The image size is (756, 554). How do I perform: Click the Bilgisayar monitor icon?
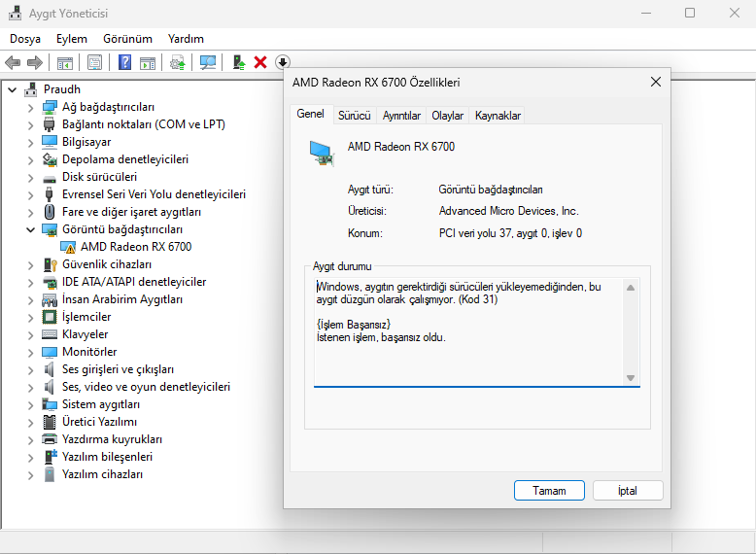coord(50,142)
